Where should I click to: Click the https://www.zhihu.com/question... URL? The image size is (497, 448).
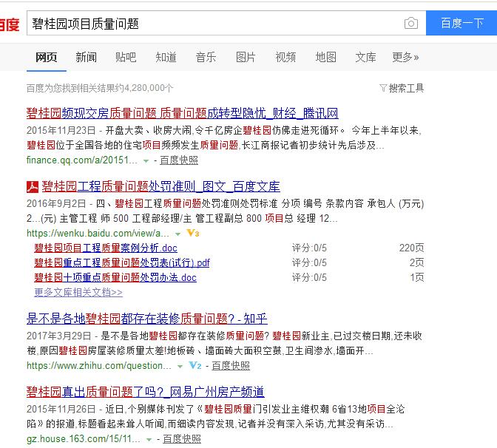tap(99, 366)
